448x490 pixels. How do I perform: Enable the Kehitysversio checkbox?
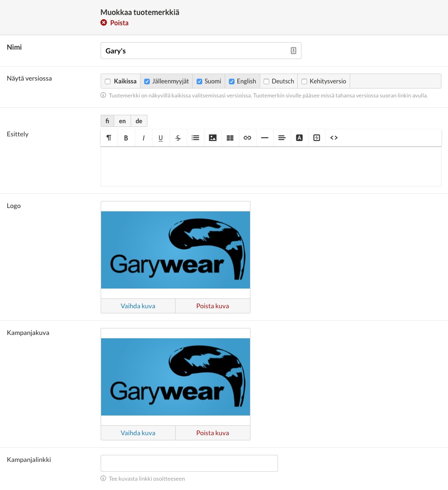[304, 82]
